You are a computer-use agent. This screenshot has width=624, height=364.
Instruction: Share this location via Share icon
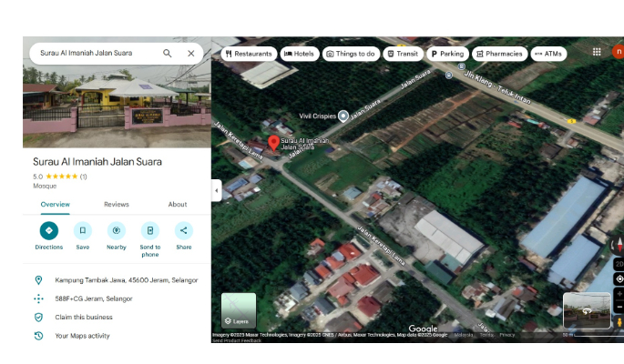[x=184, y=230]
